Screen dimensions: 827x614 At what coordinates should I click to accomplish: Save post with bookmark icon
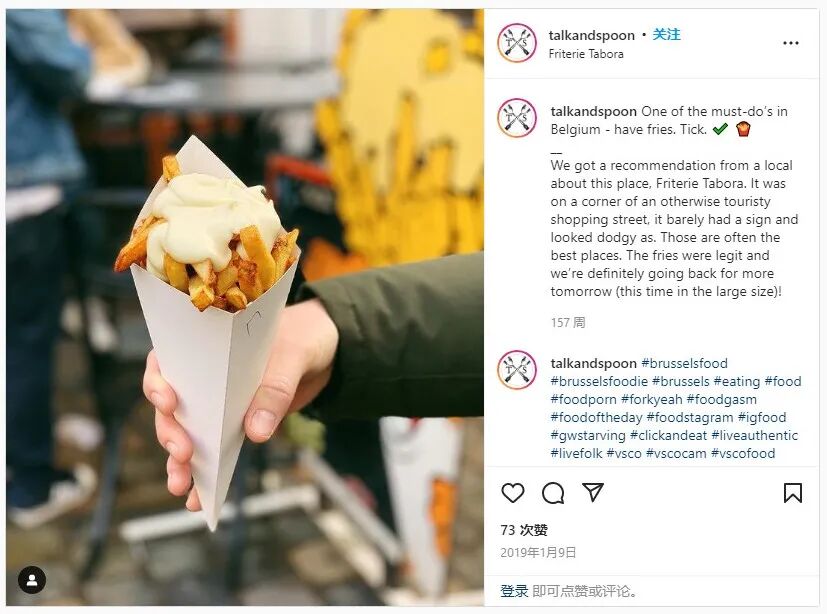793,493
